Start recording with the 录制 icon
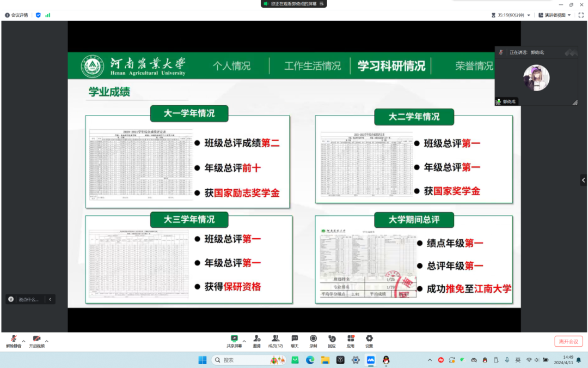588x368 pixels. [313, 339]
